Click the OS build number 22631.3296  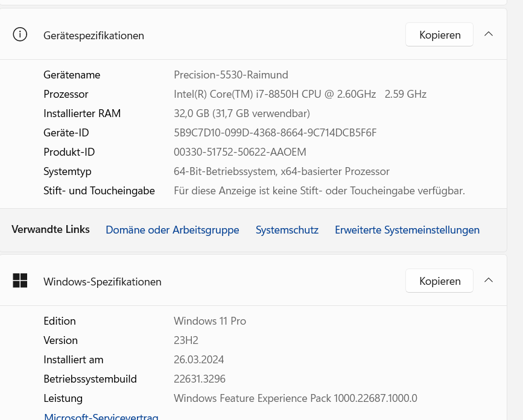pos(199,379)
